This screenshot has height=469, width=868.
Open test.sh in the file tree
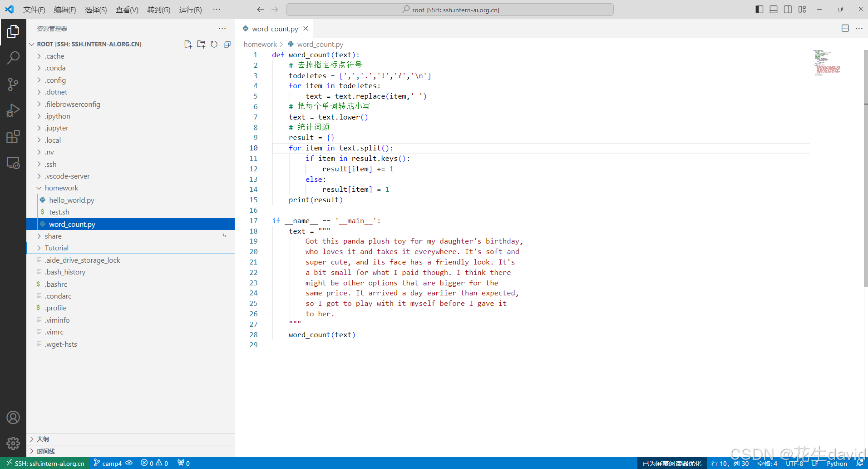point(130,212)
